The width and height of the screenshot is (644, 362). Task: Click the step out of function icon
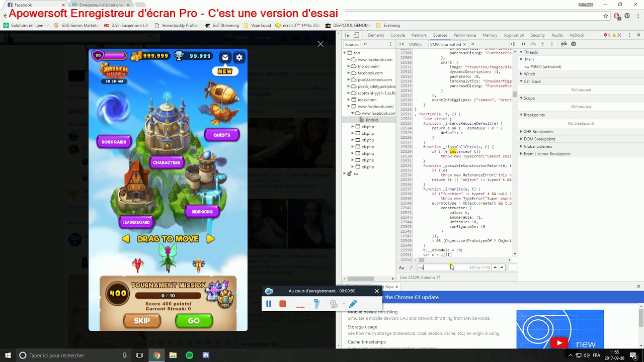[552, 44]
